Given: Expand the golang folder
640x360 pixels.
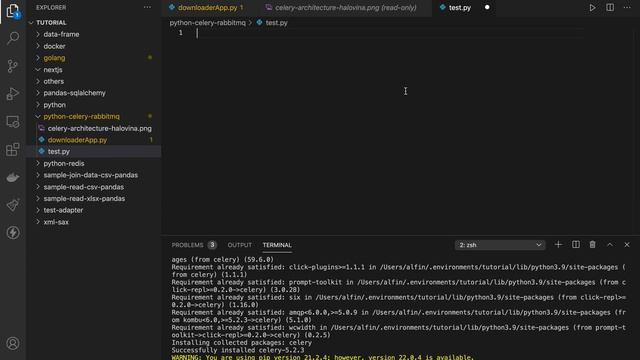Looking at the screenshot, I should [54, 58].
